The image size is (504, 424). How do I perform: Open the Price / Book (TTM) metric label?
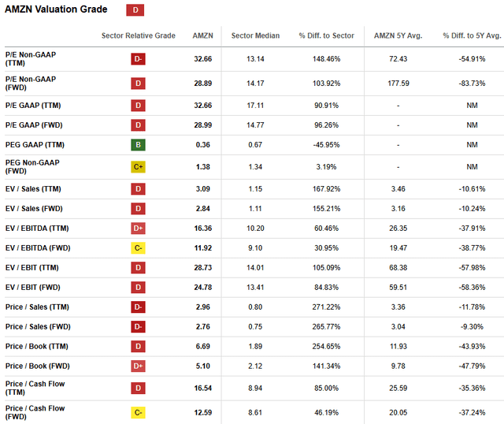(37, 347)
